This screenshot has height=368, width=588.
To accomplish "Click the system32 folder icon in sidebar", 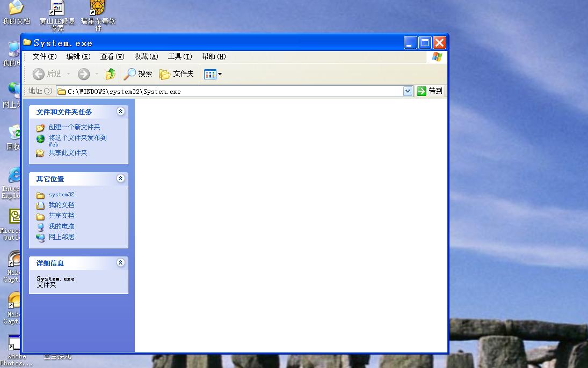I will pos(40,195).
